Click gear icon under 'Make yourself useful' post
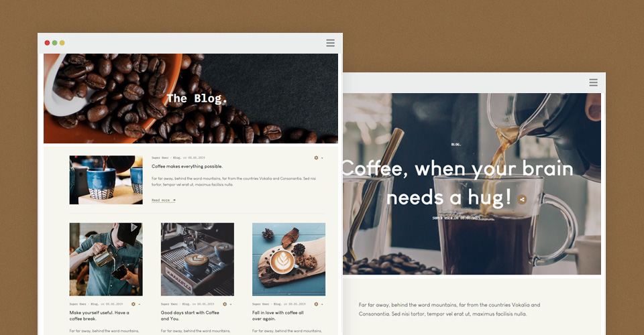Screen dimensions: 644x335 (x=133, y=304)
